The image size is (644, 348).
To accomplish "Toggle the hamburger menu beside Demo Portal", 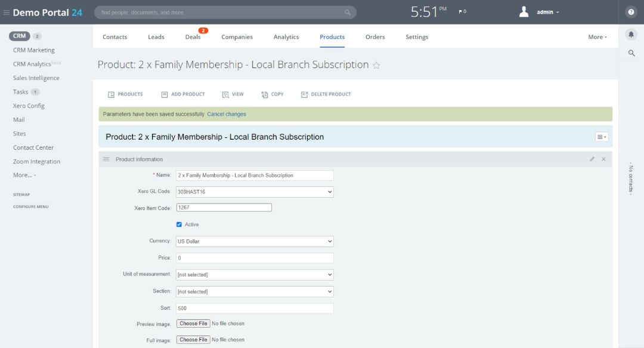I will [7, 13].
